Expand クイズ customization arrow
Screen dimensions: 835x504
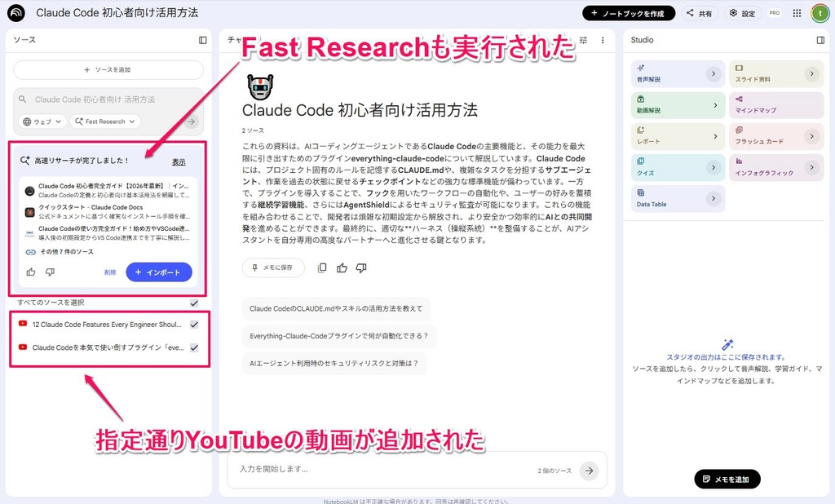click(714, 167)
